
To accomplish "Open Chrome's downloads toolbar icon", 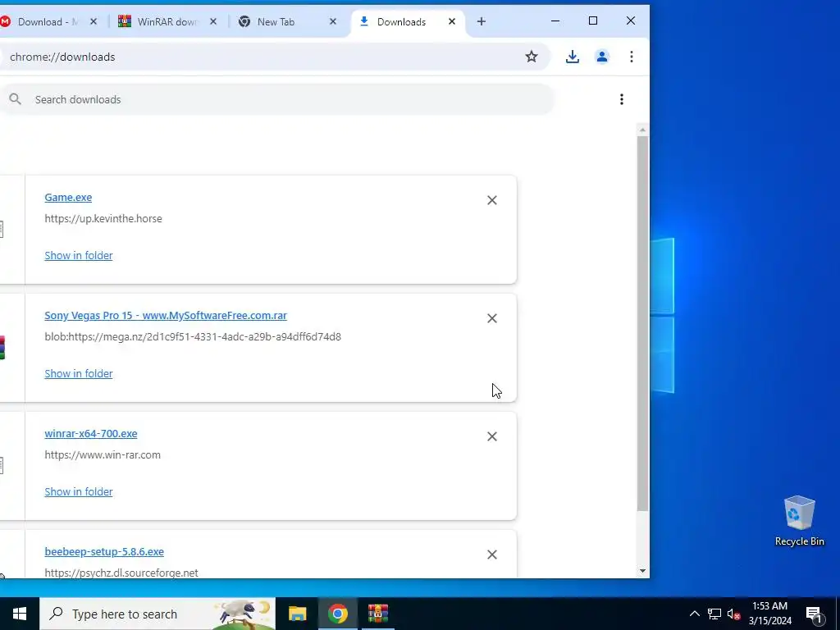I will click(x=572, y=57).
